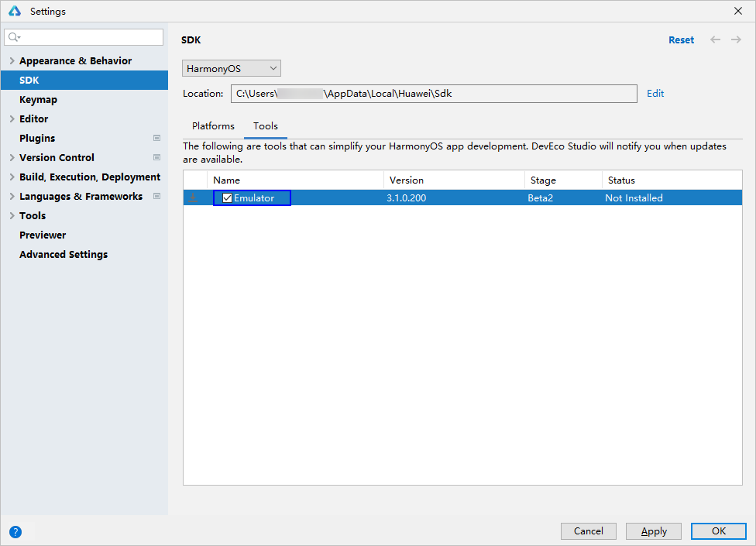
Task: Click the Apply button
Action: click(653, 531)
